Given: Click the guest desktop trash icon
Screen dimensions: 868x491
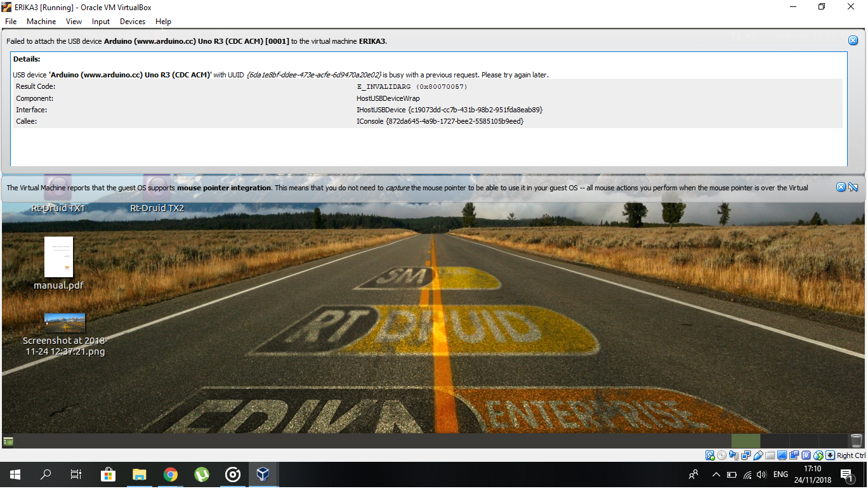Looking at the screenshot, I should (x=856, y=441).
